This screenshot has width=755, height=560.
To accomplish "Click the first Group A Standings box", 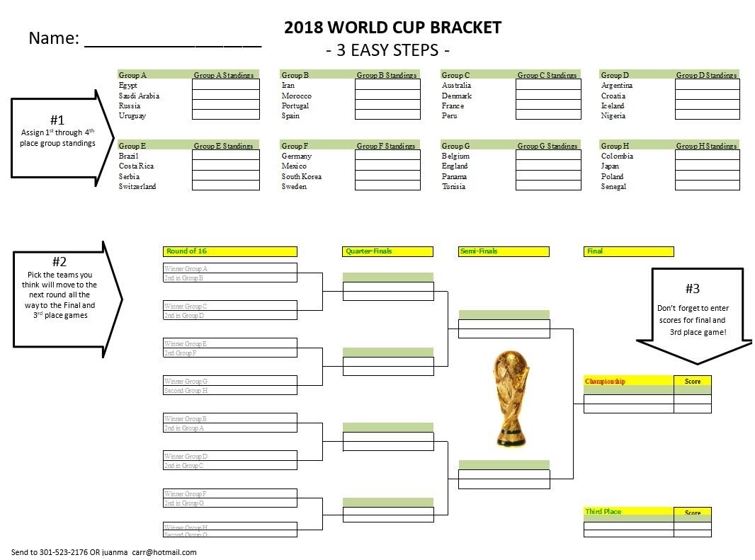I will [x=225, y=84].
